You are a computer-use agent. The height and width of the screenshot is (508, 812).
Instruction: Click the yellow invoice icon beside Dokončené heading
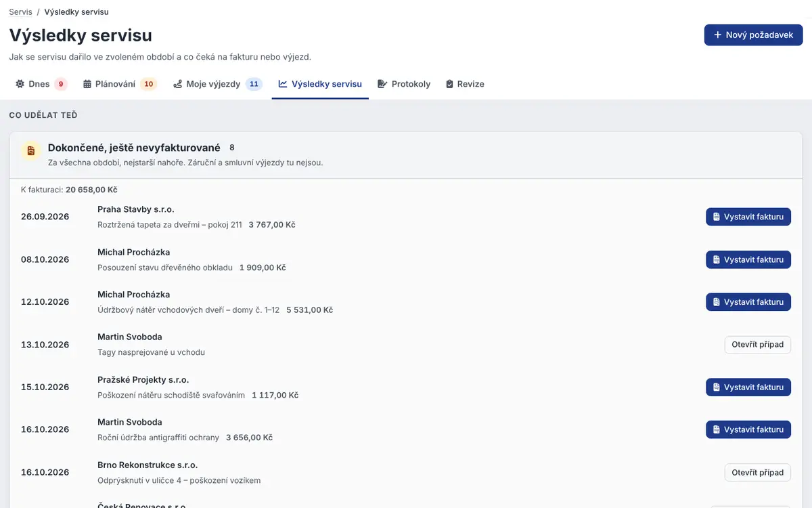tap(30, 152)
